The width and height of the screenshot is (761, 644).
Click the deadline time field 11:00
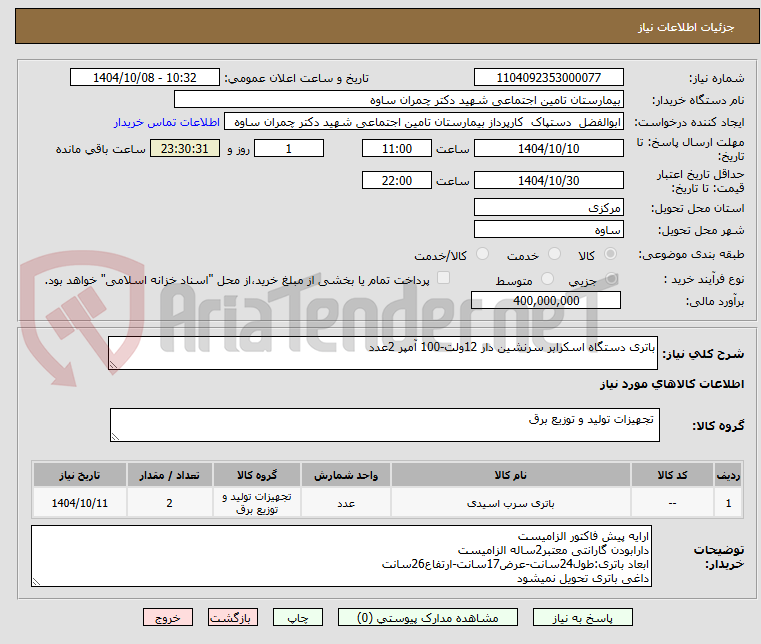pyautogui.click(x=397, y=149)
